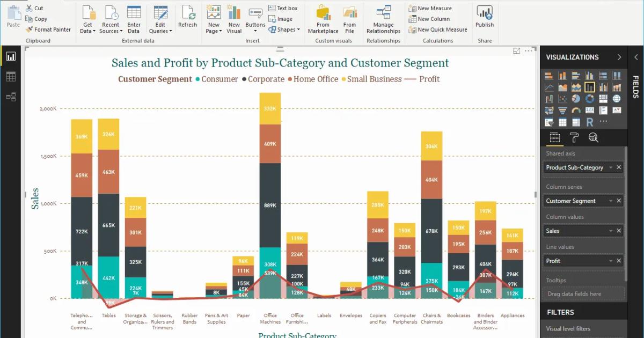Select the filled map globe visual

pos(617,99)
